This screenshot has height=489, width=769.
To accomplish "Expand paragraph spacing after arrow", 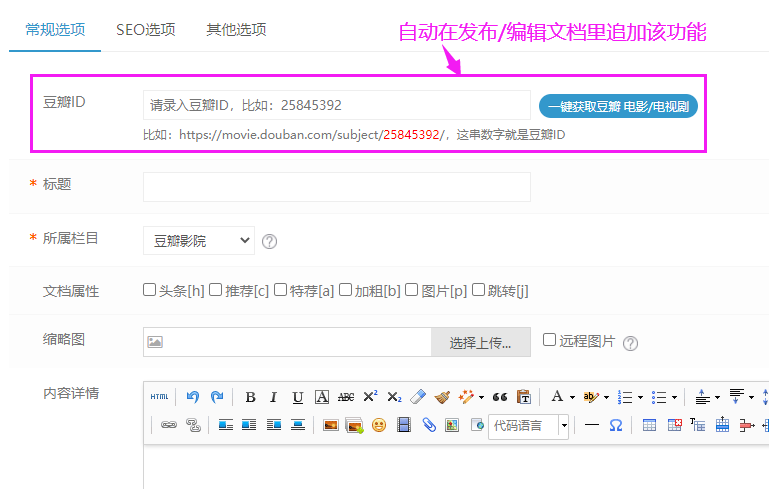I will (751, 397).
